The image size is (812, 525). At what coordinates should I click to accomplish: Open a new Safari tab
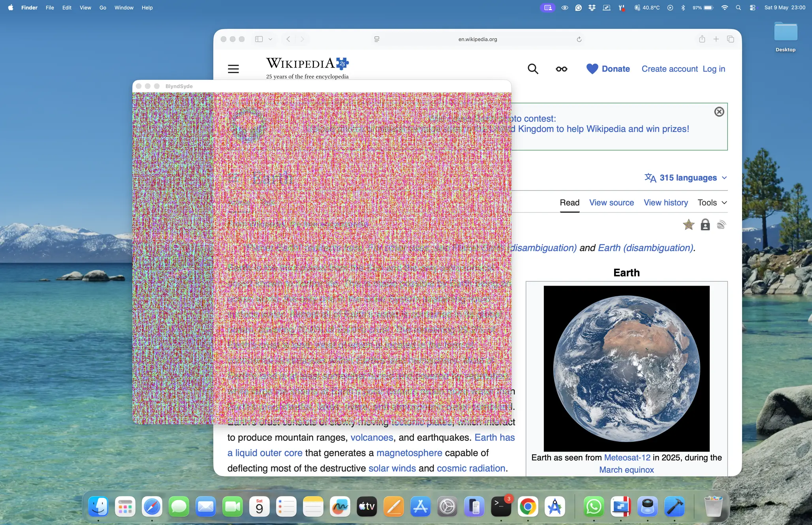(716, 39)
